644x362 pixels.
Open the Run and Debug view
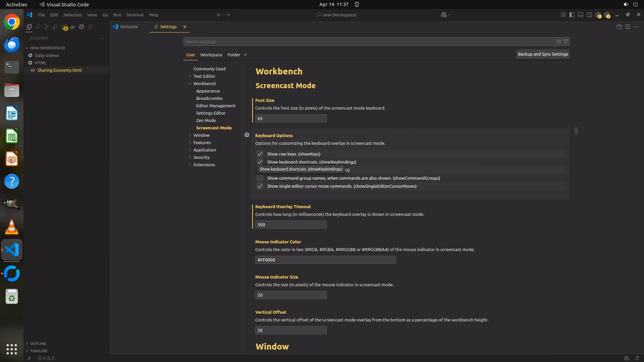click(55, 27)
